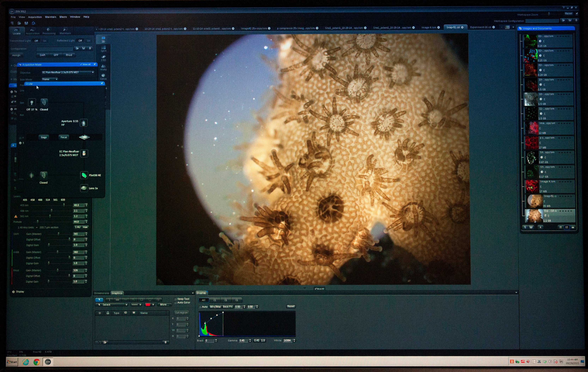
Task: Toggle Show All in Acquisition Mode header
Action: coord(85,65)
